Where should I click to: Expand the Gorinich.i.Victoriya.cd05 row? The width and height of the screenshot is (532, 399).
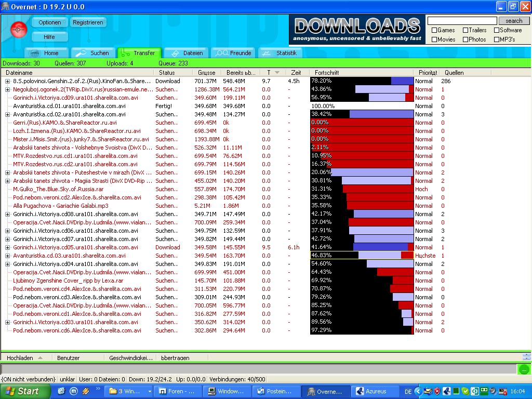[7, 247]
